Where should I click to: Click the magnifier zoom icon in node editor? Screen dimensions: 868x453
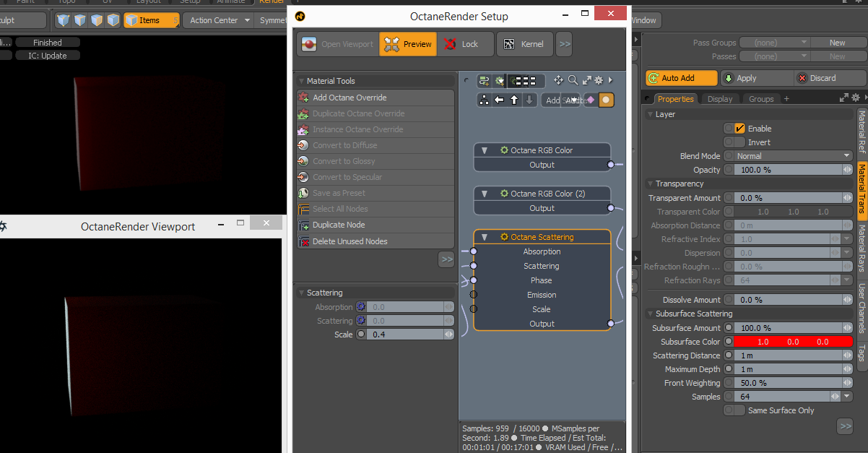pyautogui.click(x=572, y=80)
